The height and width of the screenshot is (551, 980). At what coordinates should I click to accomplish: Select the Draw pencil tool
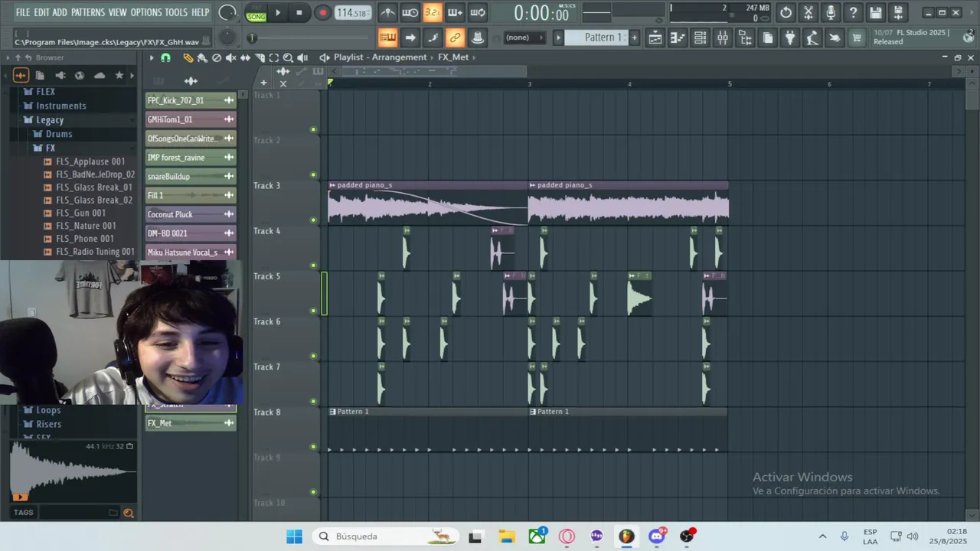tap(188, 57)
